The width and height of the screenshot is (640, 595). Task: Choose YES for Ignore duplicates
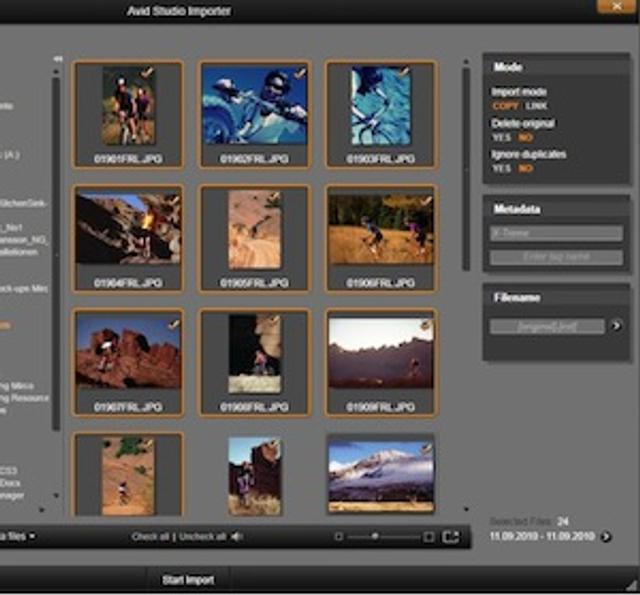pos(502,169)
